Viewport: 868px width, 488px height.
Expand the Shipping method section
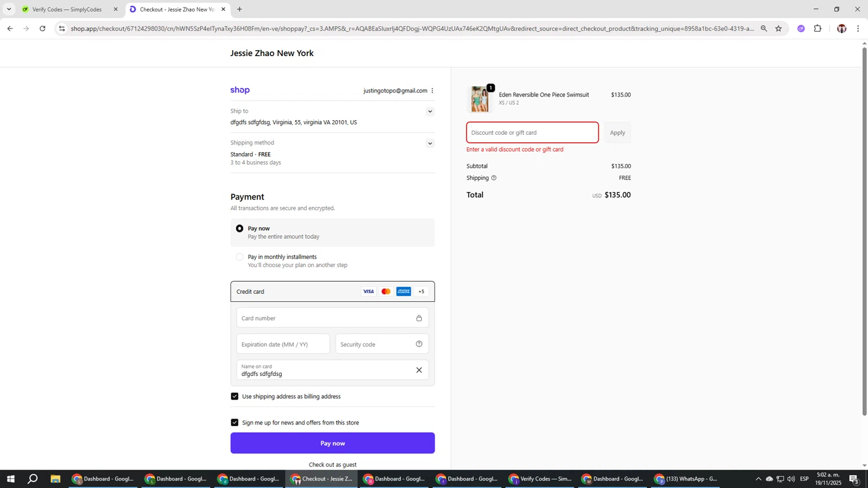(x=430, y=143)
